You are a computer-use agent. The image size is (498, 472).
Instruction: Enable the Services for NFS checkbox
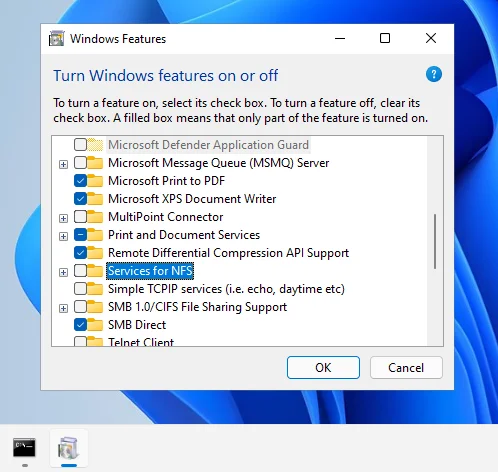coord(80,271)
